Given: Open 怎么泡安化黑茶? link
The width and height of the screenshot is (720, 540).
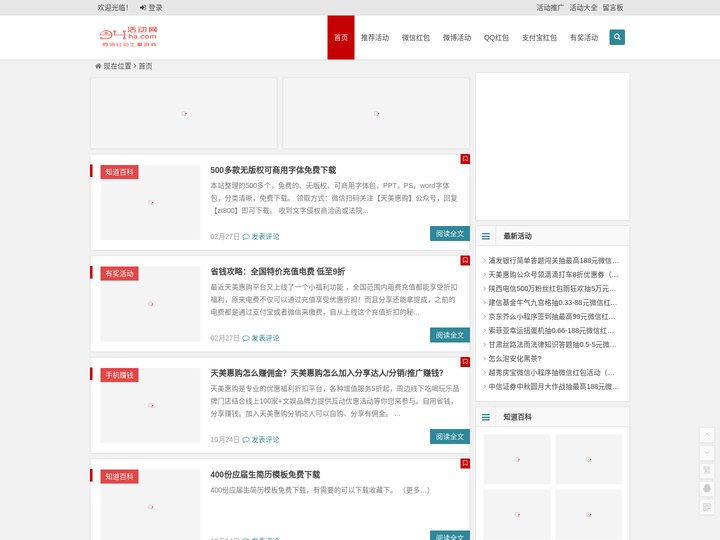Looking at the screenshot, I should pyautogui.click(x=515, y=359).
